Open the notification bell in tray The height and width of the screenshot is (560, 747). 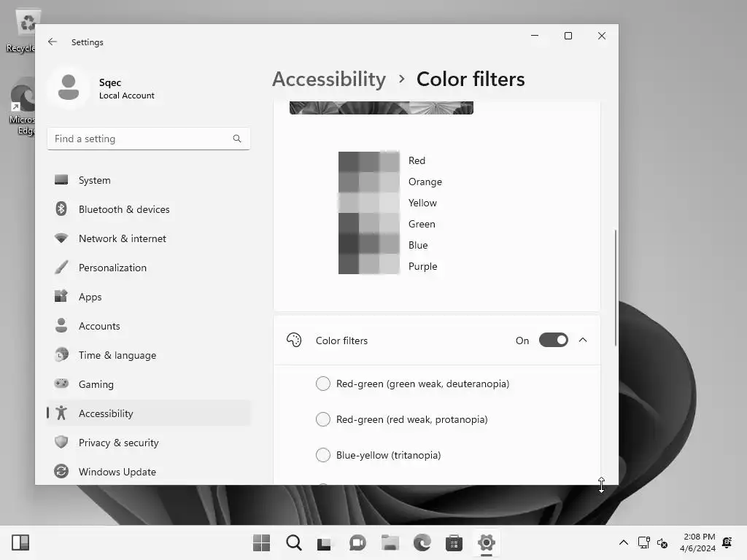coord(727,542)
